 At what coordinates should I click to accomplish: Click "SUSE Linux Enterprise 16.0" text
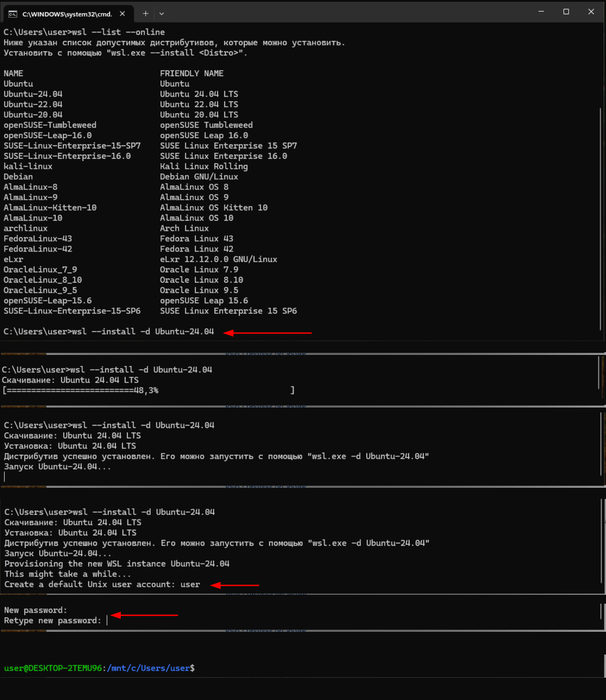point(224,156)
